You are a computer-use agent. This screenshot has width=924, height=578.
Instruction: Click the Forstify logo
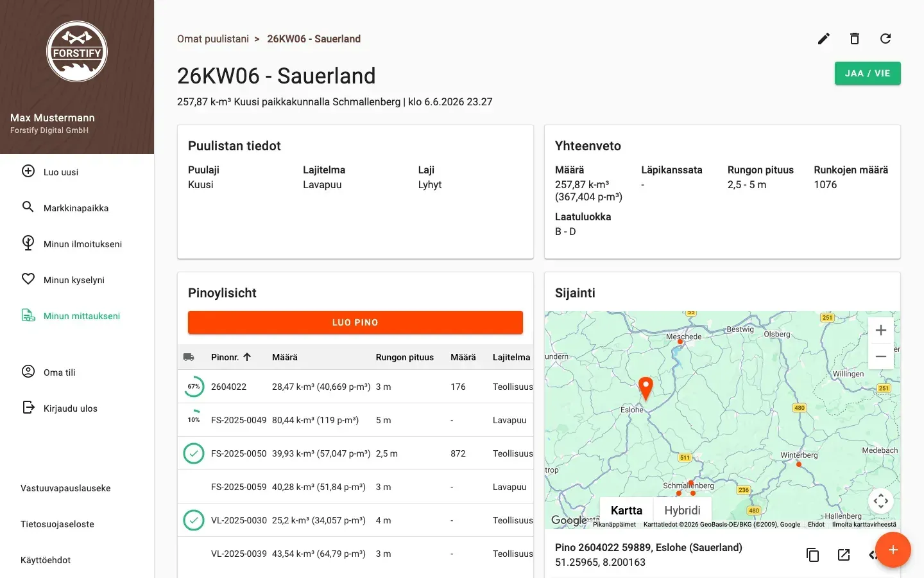coord(77,51)
